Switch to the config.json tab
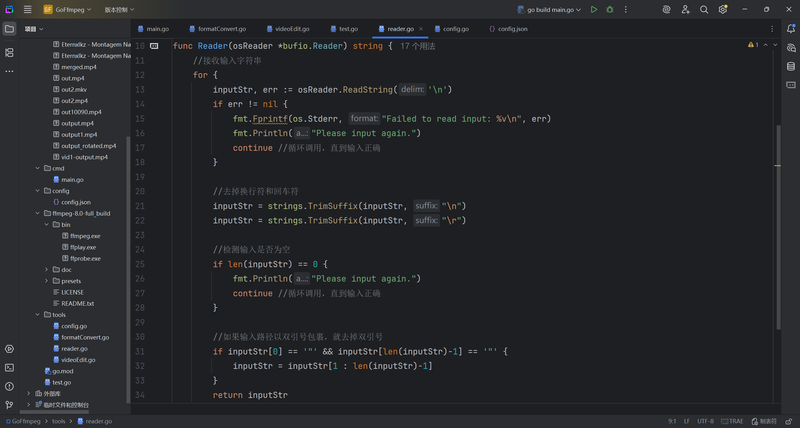Screen dimensions: 800x428 508,29
